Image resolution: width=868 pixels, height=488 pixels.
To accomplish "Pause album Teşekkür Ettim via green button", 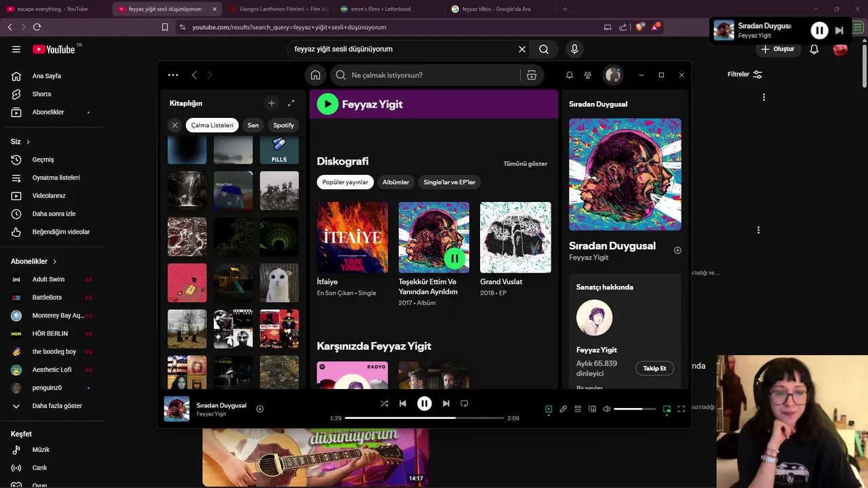I will pyautogui.click(x=454, y=258).
